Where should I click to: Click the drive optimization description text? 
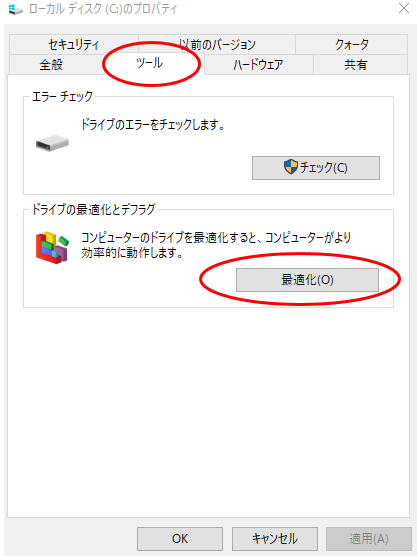[x=216, y=245]
